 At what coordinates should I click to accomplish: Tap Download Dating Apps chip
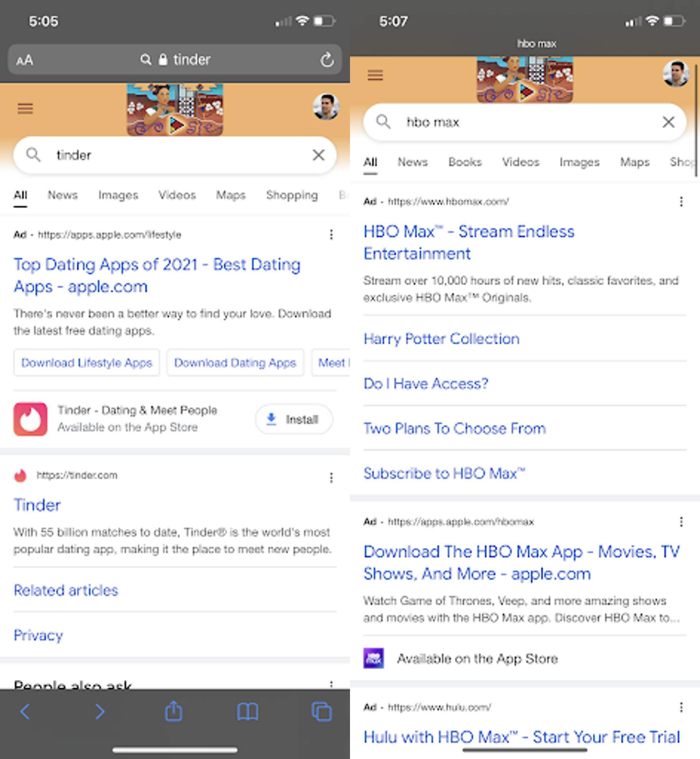(x=235, y=363)
